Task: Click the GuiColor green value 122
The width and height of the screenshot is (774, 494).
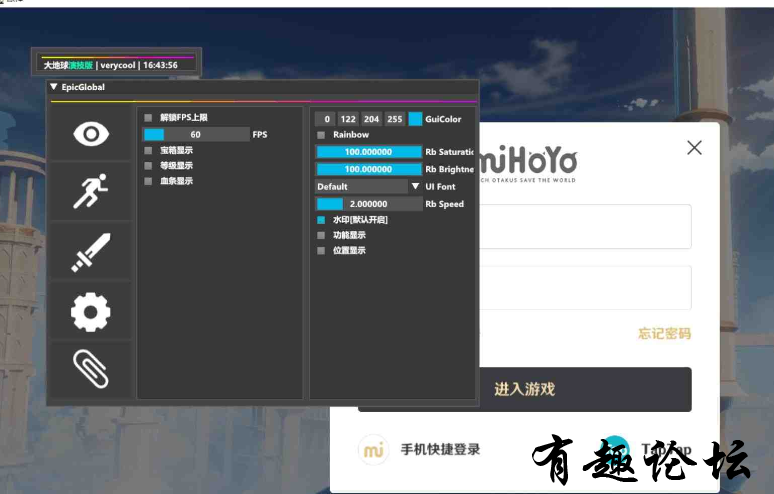Action: click(348, 119)
